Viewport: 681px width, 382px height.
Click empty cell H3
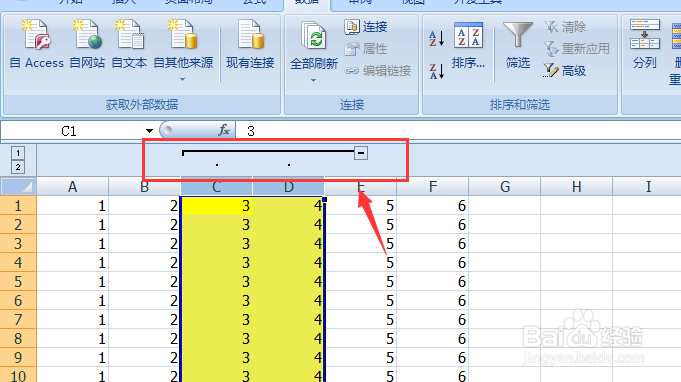577,244
